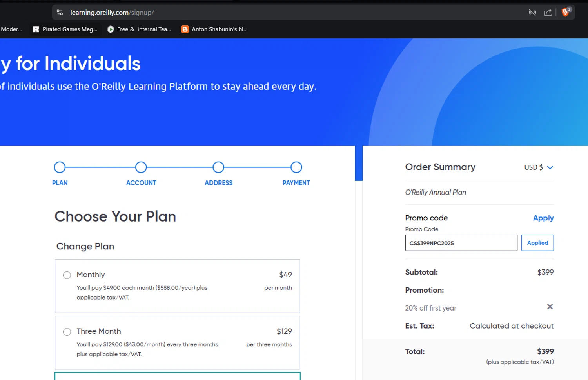The width and height of the screenshot is (588, 380).
Task: Remove the 20% off first year promotion
Action: 550,307
